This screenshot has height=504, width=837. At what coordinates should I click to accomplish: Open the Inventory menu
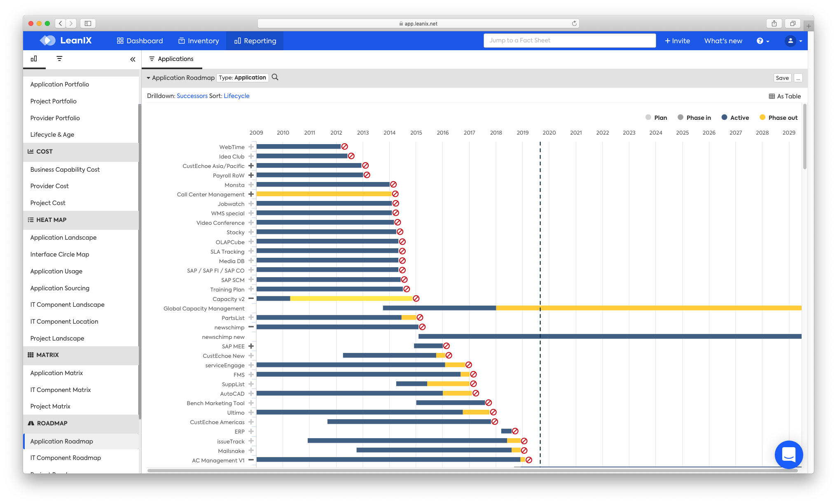199,41
